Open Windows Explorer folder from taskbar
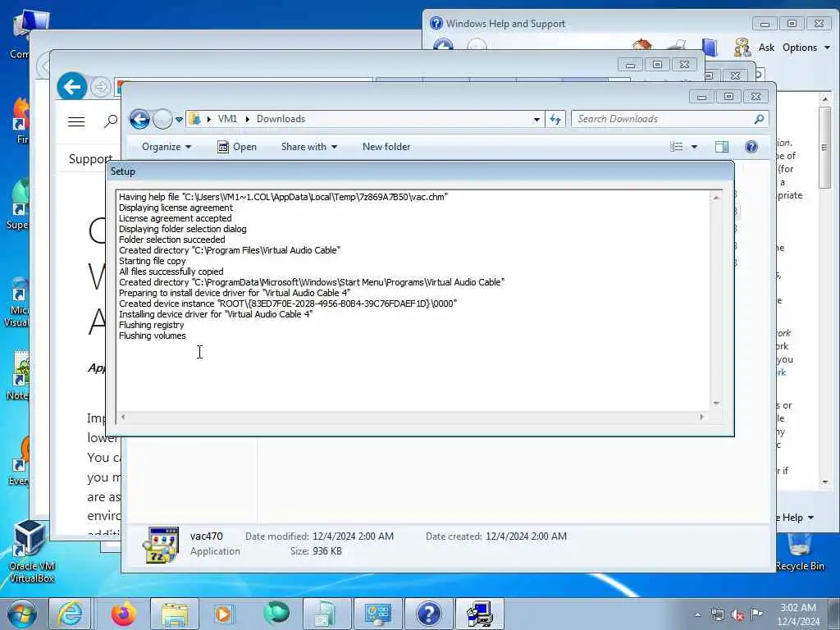The height and width of the screenshot is (630, 840). point(175,614)
